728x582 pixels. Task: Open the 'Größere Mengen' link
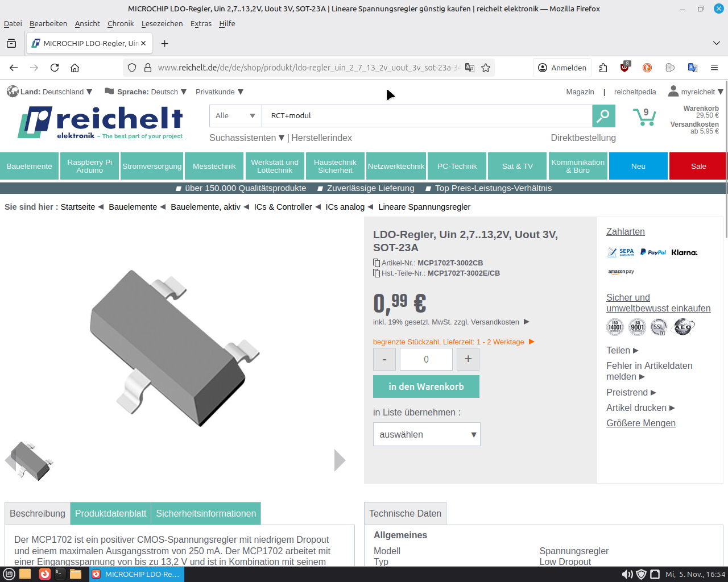point(641,423)
